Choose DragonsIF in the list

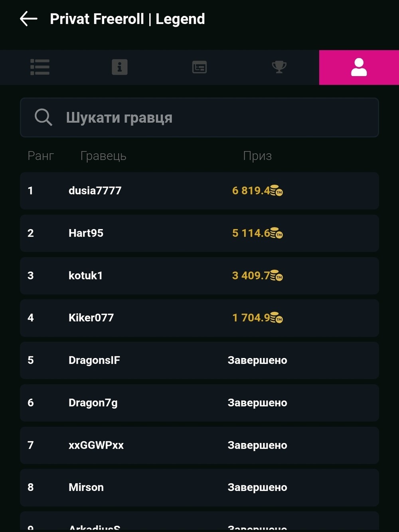(x=199, y=360)
